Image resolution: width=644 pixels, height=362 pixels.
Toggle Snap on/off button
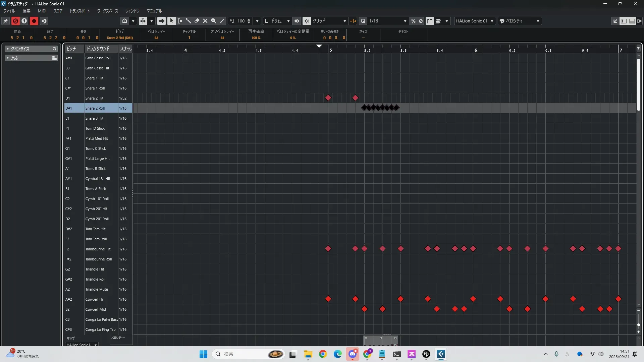point(307,21)
